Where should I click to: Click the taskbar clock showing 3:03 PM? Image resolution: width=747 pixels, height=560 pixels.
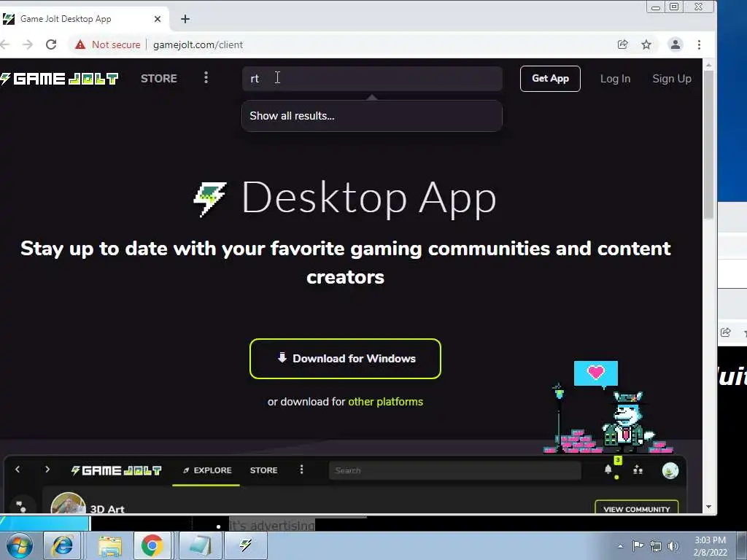click(x=711, y=546)
